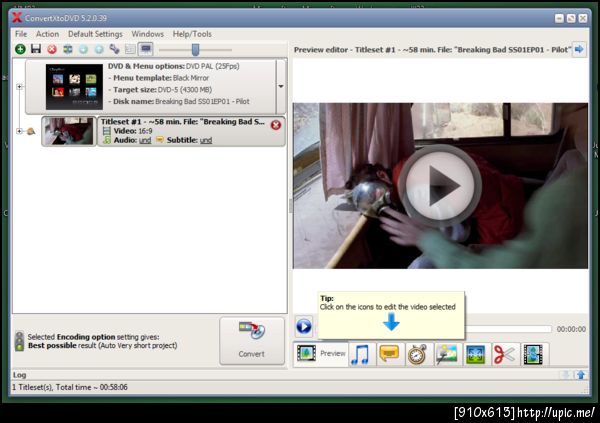Adjust the toolbar zoom slider handle

pos(195,49)
